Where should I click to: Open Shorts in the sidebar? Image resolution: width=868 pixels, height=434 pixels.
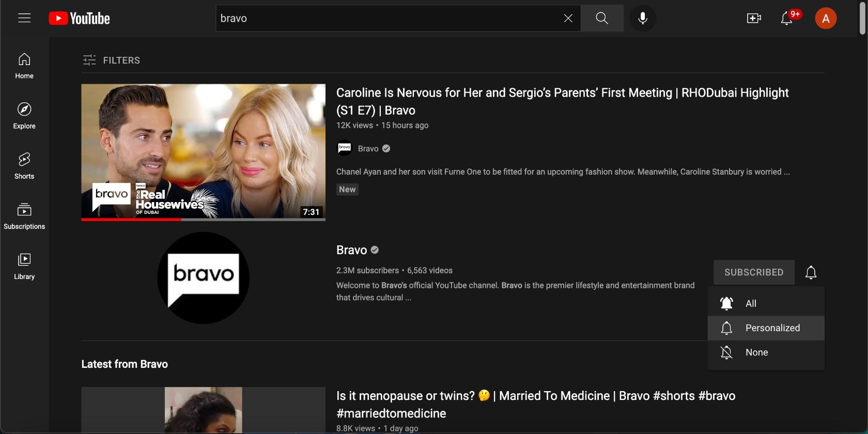pos(24,166)
